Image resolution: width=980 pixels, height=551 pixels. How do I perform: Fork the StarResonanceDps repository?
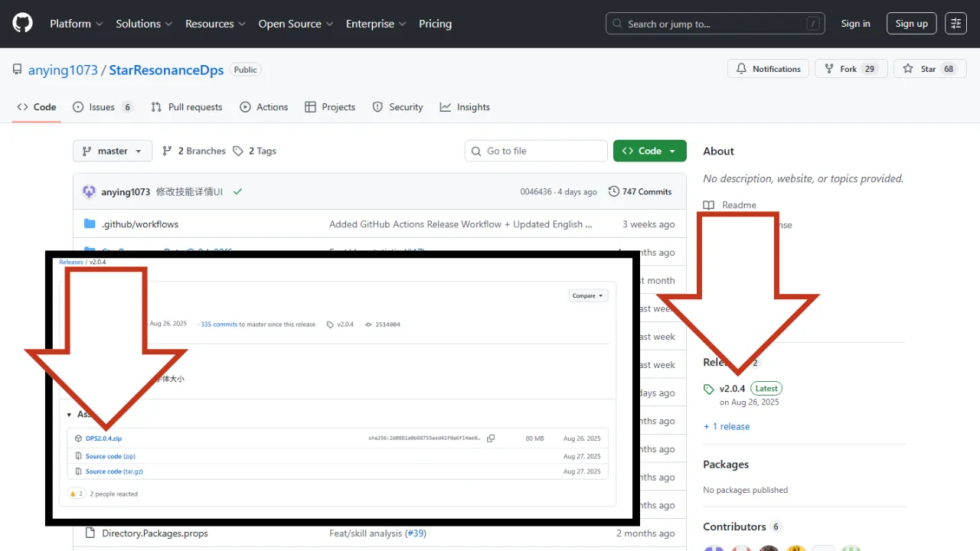(x=850, y=69)
